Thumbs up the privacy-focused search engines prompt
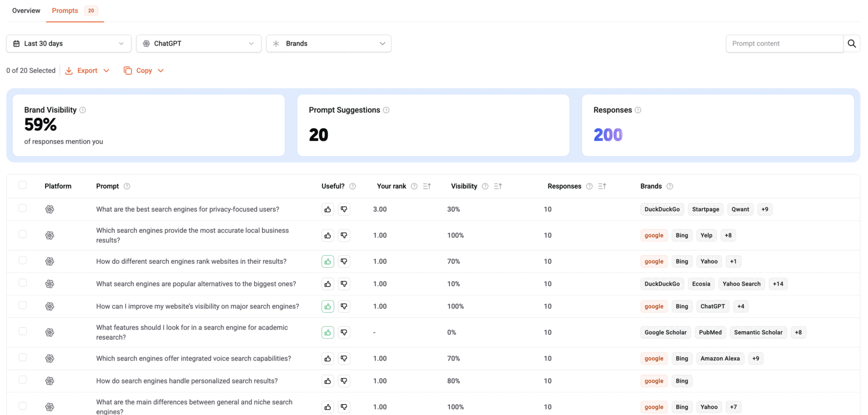Image resolution: width=868 pixels, height=415 pixels. click(327, 209)
